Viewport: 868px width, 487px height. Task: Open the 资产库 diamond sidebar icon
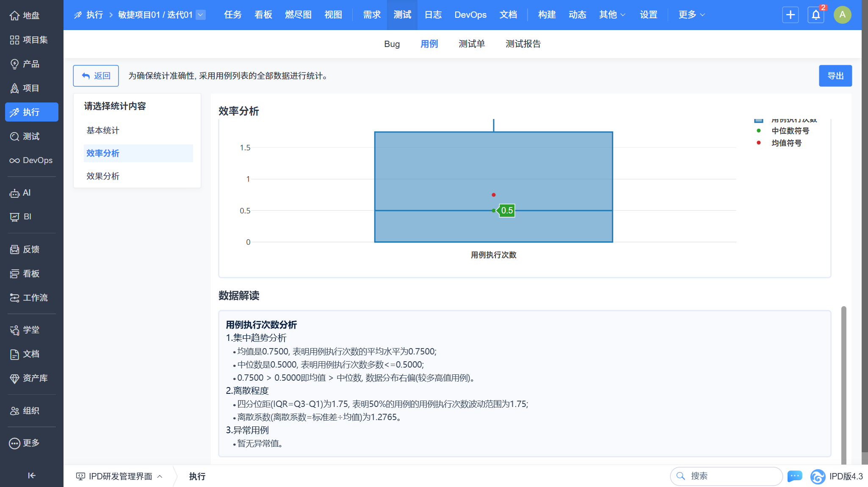[x=15, y=378]
